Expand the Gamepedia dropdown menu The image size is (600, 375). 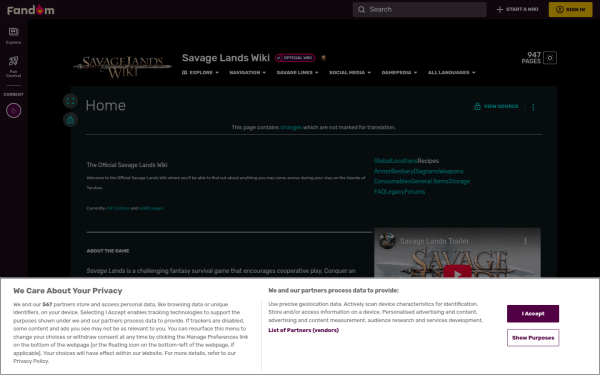point(399,72)
